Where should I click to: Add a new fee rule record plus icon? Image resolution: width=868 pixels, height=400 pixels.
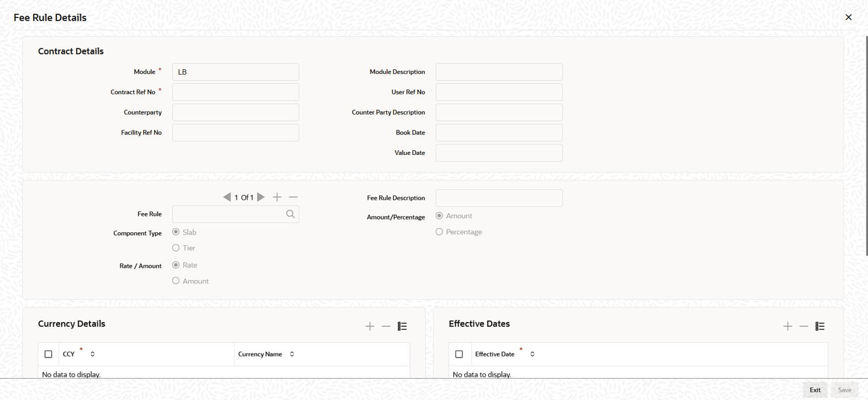pyautogui.click(x=277, y=197)
